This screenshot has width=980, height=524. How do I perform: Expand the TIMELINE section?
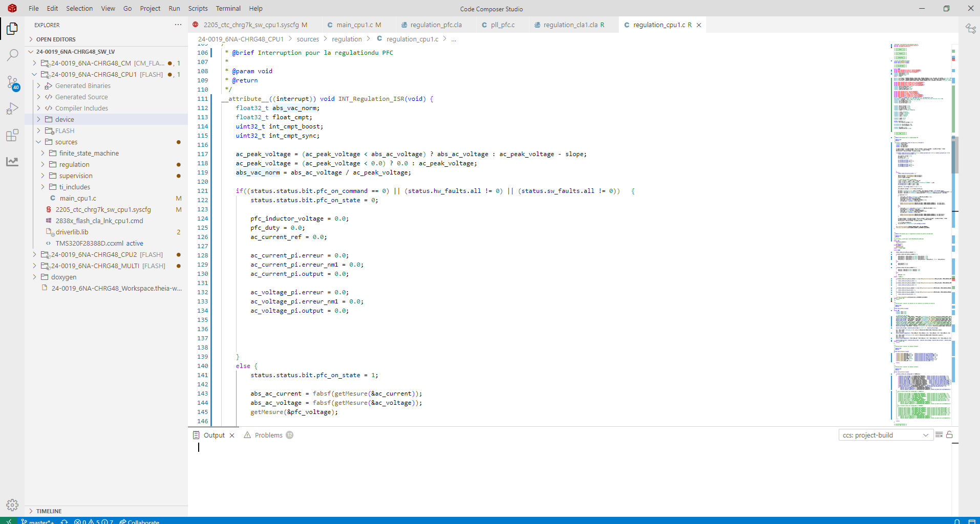(106, 511)
